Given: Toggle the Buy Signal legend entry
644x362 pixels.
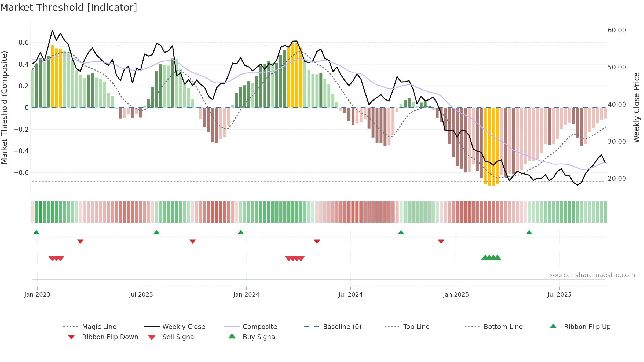Looking at the screenshot, I should click(x=252, y=337).
